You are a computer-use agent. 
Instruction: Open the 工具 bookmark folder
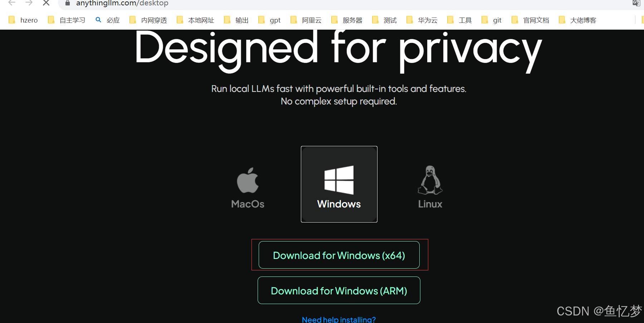point(460,20)
